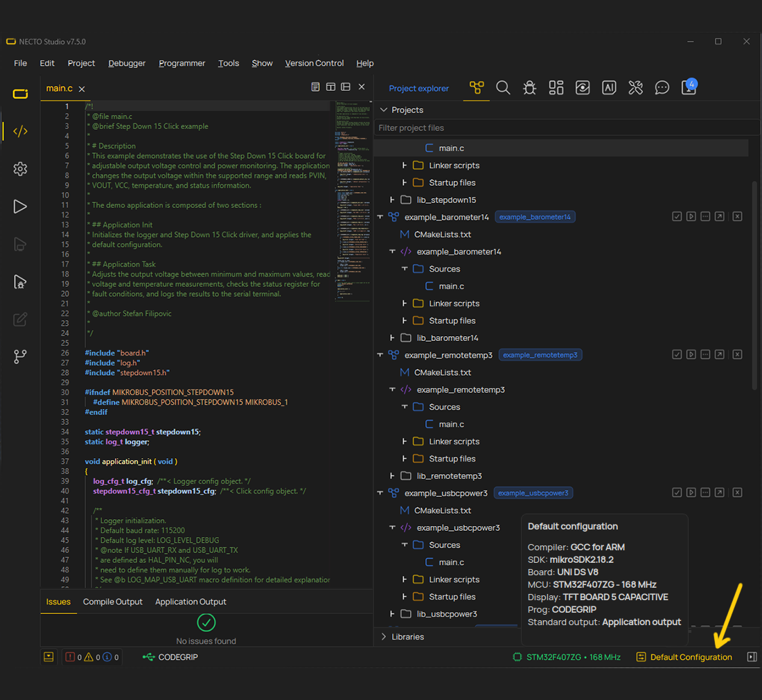This screenshot has height=700, width=762.
Task: Switch to the Compile Output tab
Action: click(113, 602)
